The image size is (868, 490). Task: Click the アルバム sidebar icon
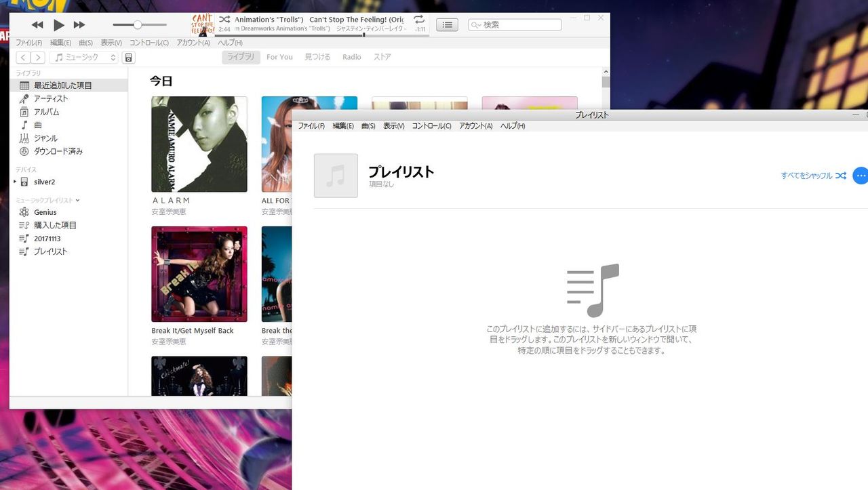[x=24, y=112]
